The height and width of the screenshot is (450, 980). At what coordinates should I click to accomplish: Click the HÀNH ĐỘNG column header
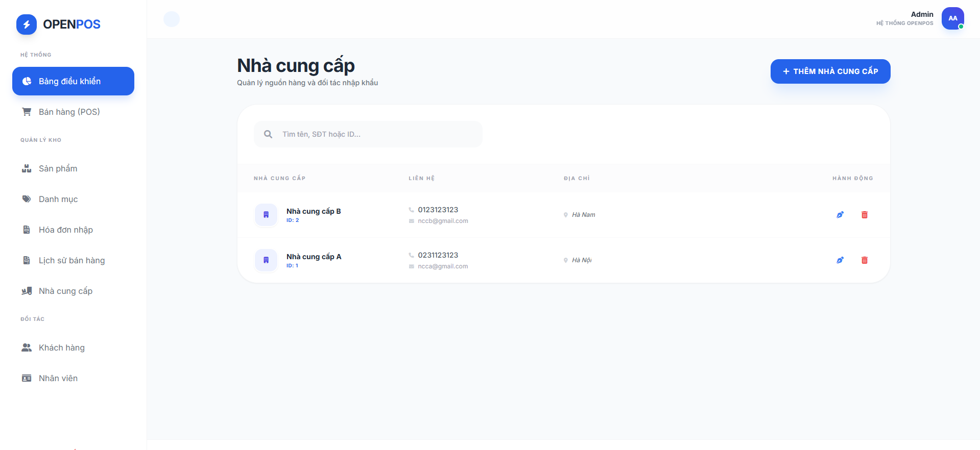click(x=853, y=178)
